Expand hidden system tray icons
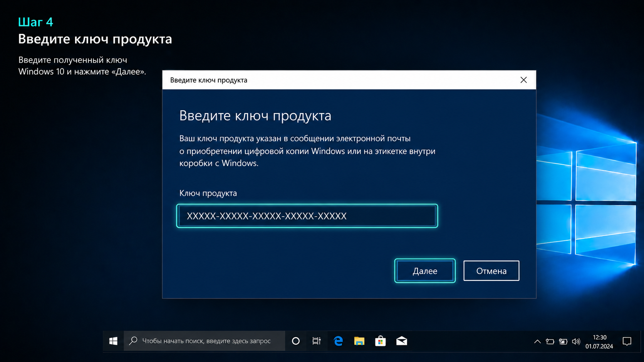The image size is (644, 362). (x=537, y=341)
